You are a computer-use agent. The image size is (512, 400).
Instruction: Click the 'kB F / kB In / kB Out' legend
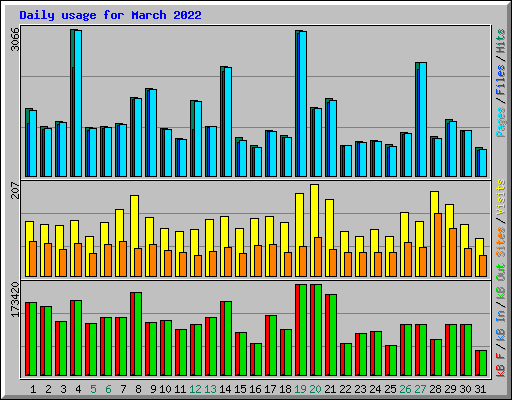(501, 320)
